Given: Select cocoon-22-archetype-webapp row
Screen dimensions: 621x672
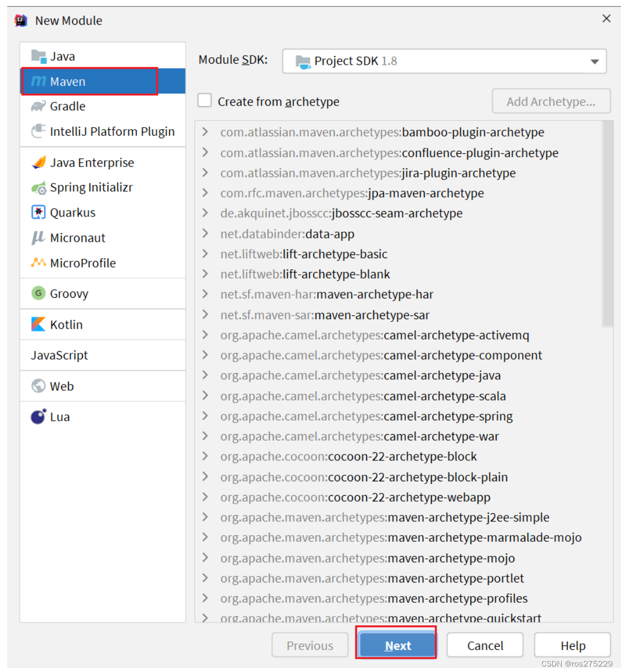Looking at the screenshot, I should pyautogui.click(x=399, y=497).
